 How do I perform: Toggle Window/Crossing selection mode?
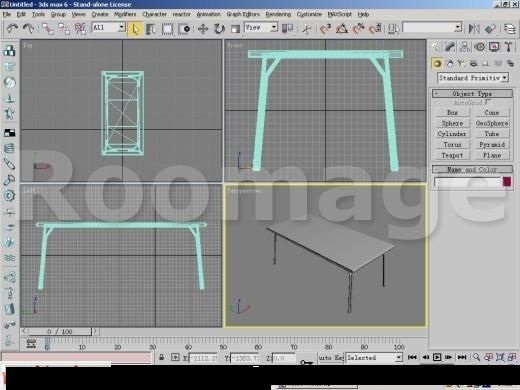tap(184, 29)
